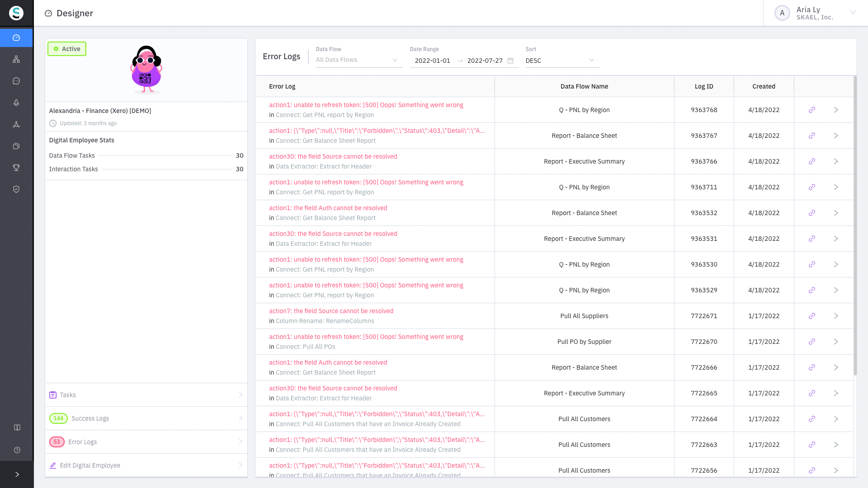
Task: Toggle the Active status badge
Action: (67, 49)
